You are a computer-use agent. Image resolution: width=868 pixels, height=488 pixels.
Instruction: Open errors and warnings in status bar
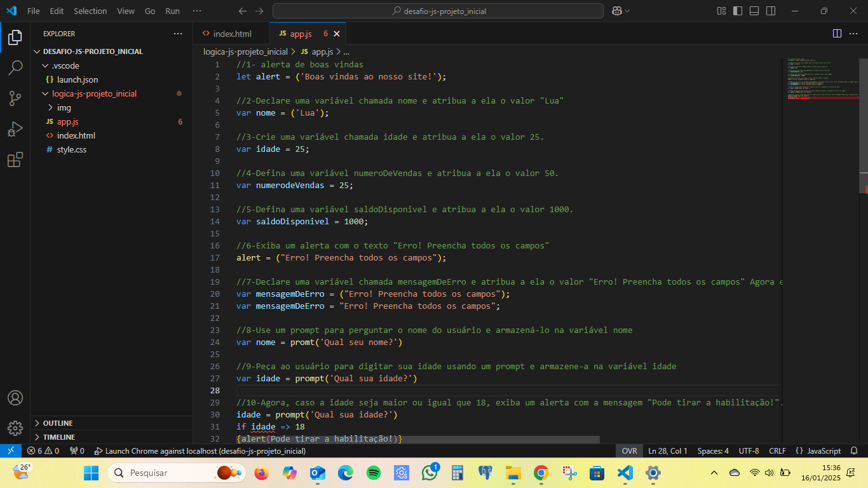(x=43, y=451)
